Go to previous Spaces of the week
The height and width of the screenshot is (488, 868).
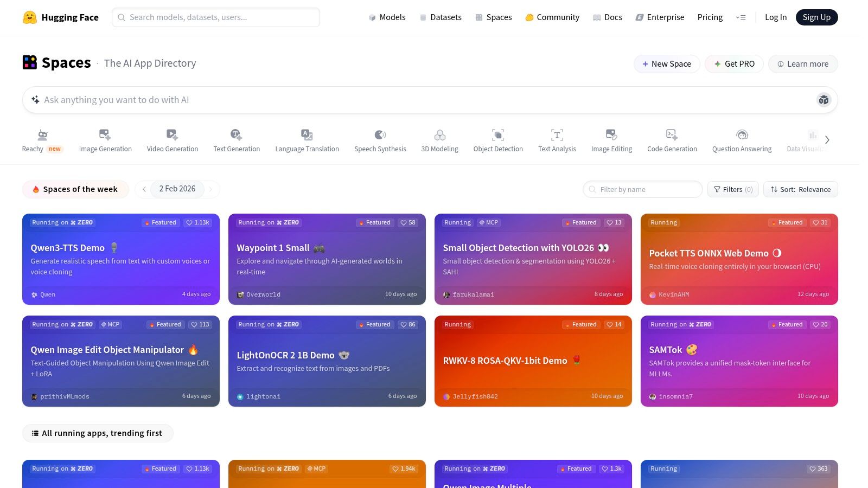pos(144,189)
